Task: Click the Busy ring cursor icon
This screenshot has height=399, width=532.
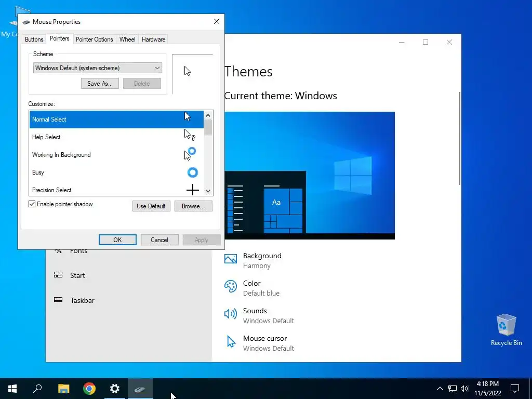Action: (192, 172)
